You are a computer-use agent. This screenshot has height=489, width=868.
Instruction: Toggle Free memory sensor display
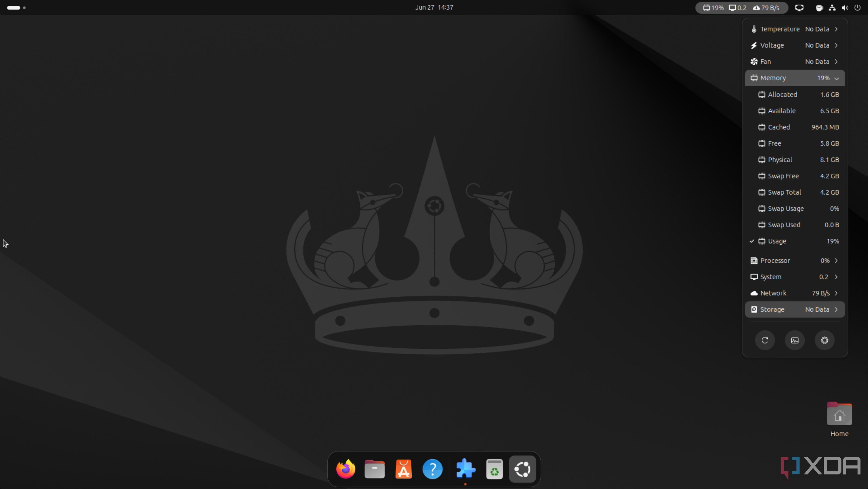coord(795,143)
